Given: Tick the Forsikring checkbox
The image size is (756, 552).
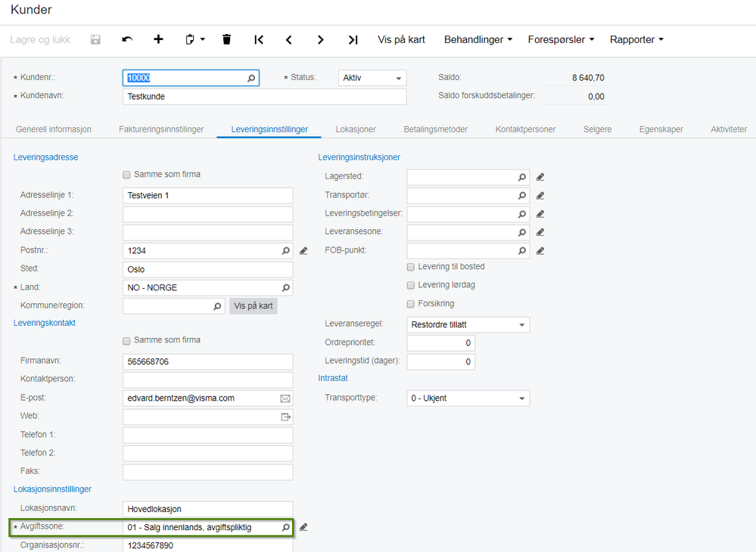Looking at the screenshot, I should tap(411, 304).
